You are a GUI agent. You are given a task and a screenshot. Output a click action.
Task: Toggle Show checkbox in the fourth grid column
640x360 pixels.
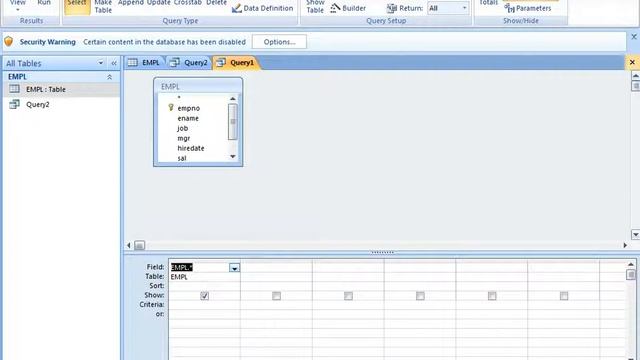420,296
